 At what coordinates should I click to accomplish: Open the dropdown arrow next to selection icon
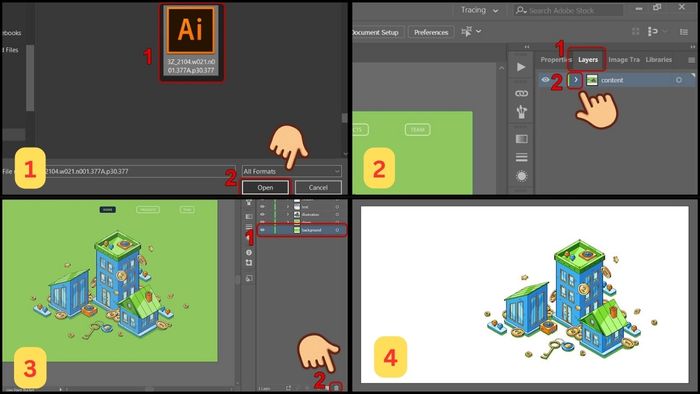coord(479,31)
